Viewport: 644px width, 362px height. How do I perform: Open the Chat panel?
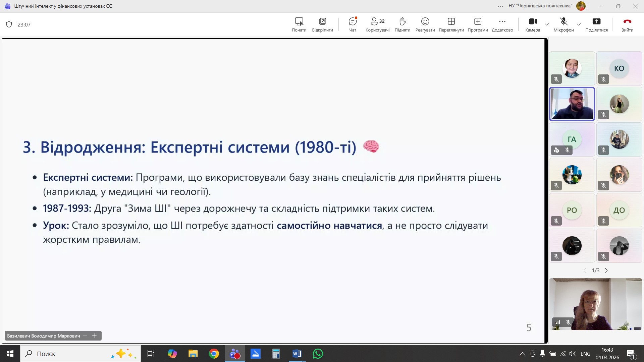click(x=353, y=24)
